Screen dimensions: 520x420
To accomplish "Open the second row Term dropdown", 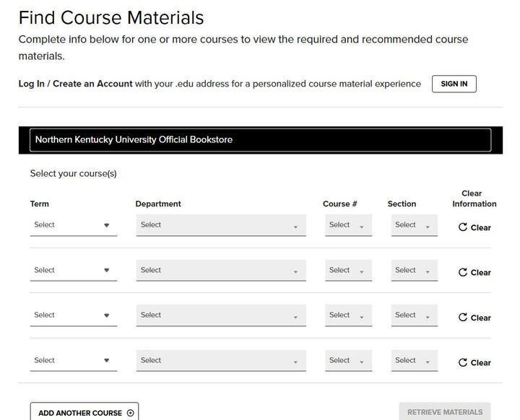I will pyautogui.click(x=74, y=270).
